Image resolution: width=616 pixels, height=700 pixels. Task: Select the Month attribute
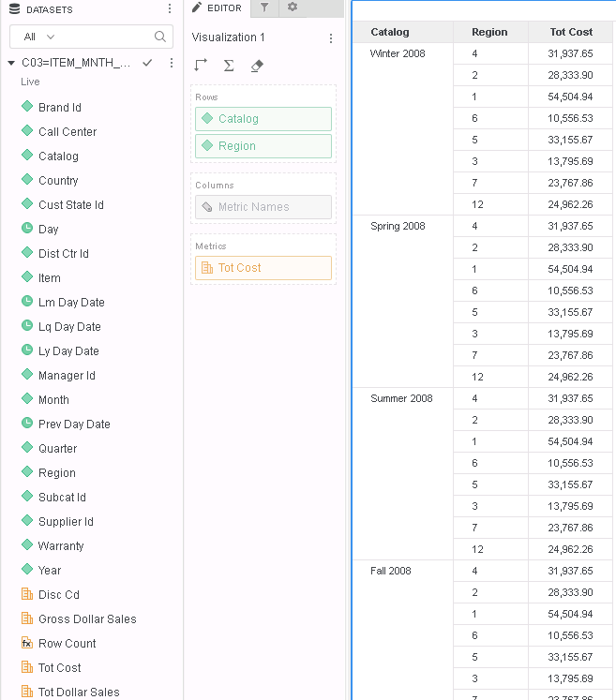(53, 399)
